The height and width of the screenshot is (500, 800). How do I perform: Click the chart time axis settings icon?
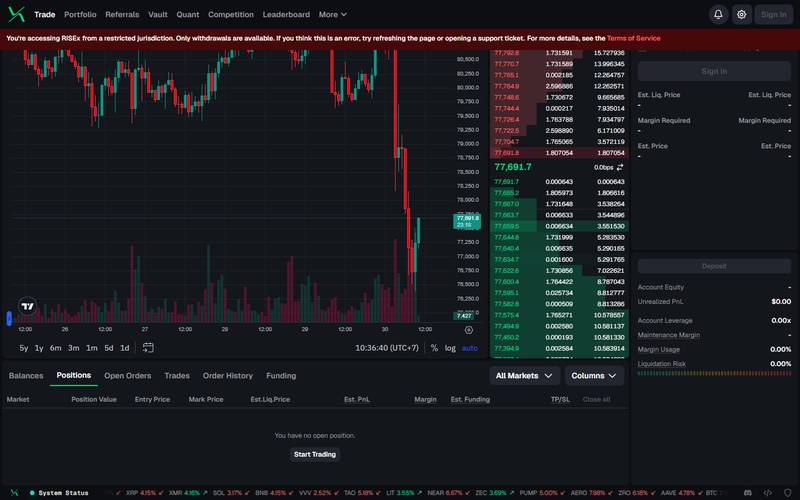click(469, 330)
